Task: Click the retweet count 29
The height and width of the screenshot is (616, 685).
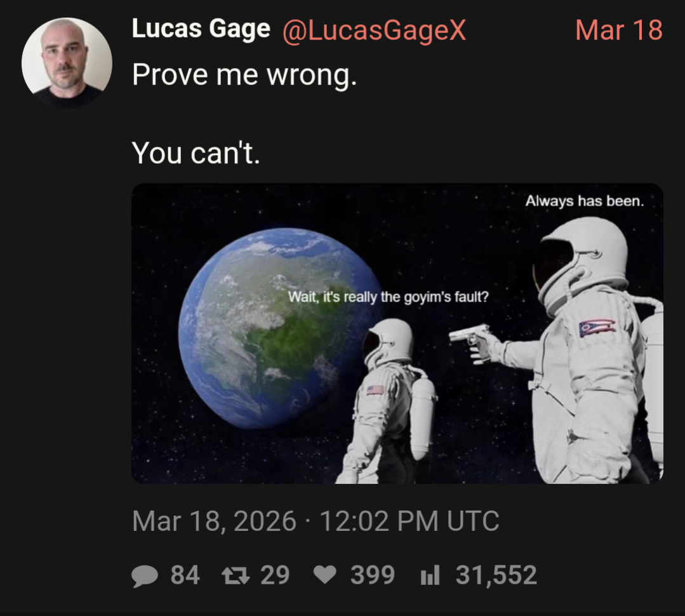Action: click(276, 575)
